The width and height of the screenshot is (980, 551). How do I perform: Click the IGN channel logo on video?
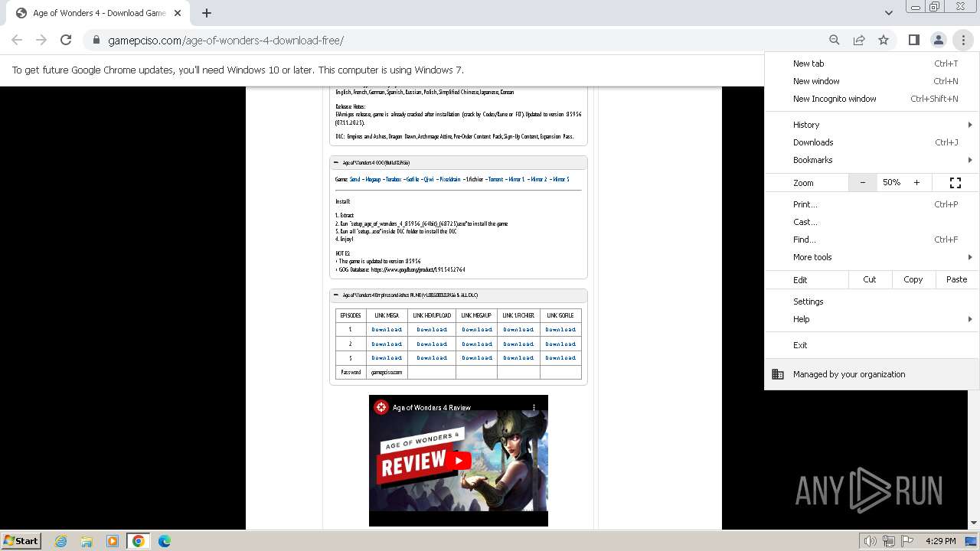point(381,407)
